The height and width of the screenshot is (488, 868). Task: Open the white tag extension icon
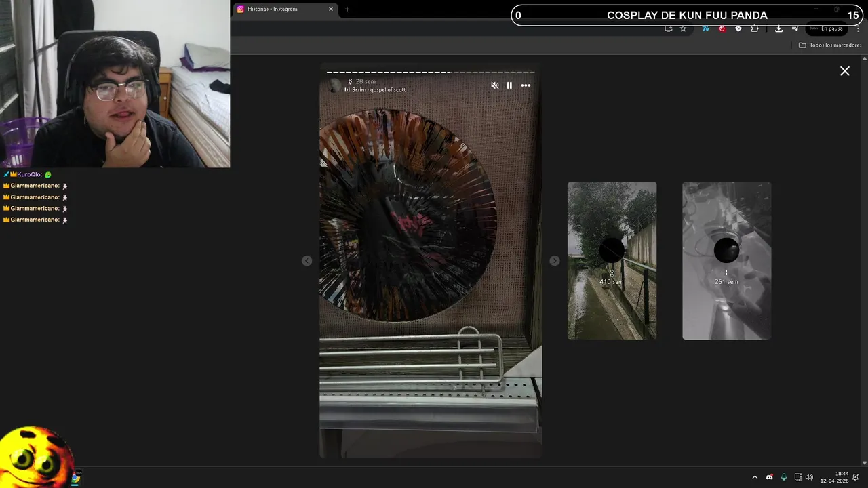coord(738,28)
